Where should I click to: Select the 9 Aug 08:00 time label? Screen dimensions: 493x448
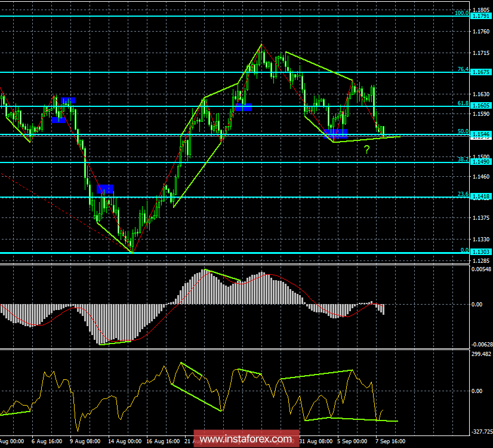click(x=85, y=442)
